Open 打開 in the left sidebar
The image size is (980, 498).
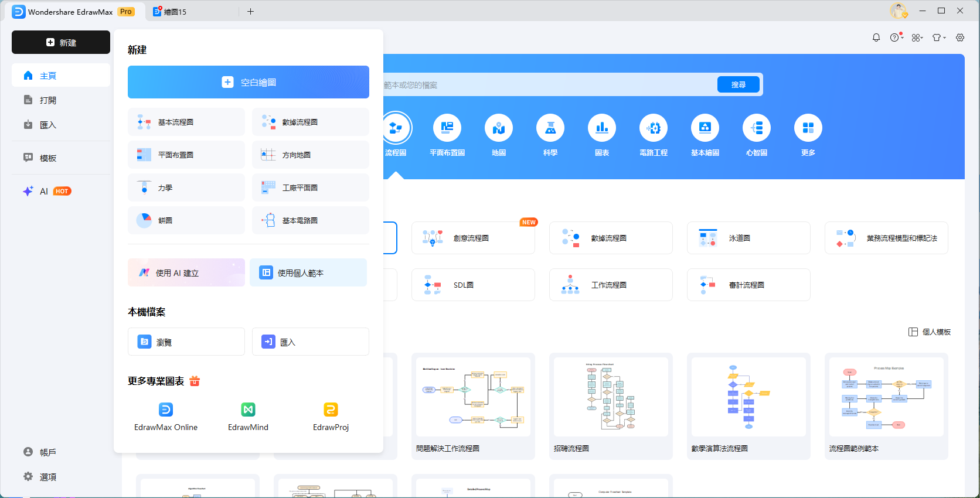pyautogui.click(x=61, y=100)
